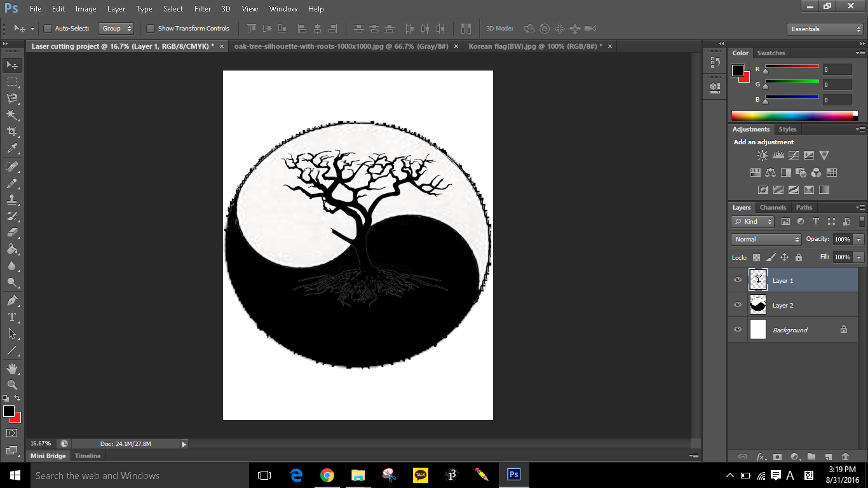
Task: Open the Fill slider dropdown arrow
Action: [x=859, y=257]
